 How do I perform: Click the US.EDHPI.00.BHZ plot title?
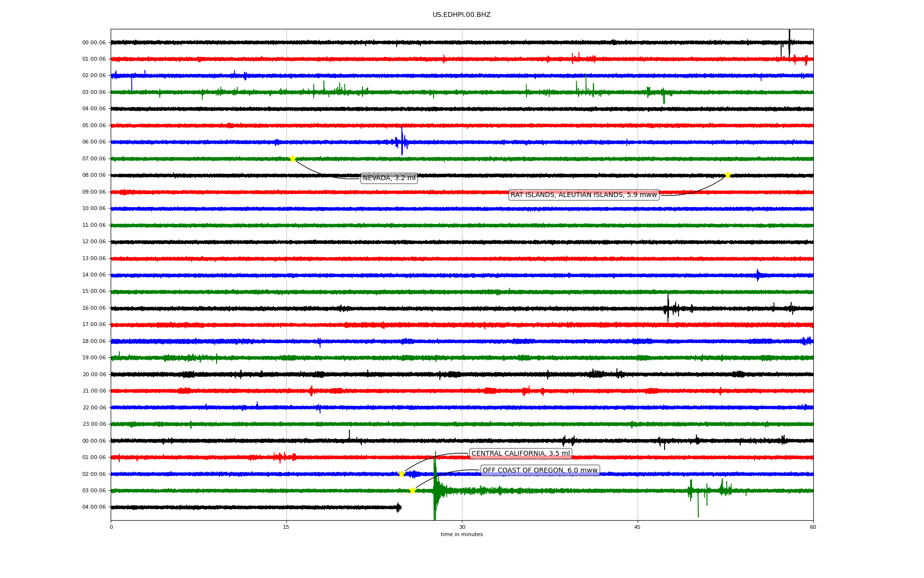click(462, 15)
